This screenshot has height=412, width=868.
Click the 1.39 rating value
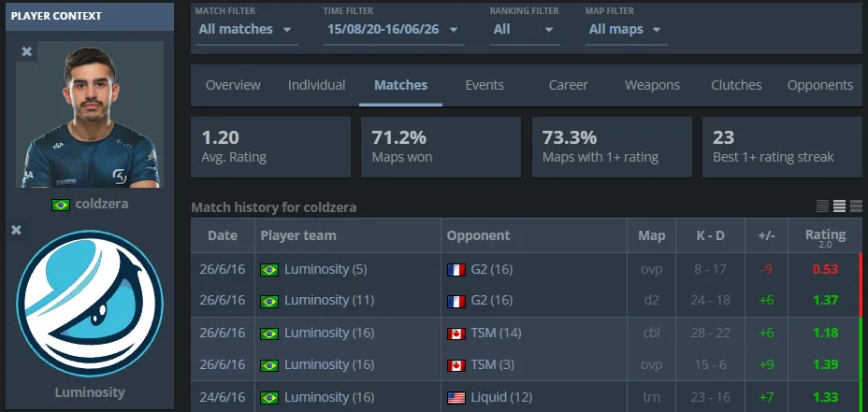[825, 365]
